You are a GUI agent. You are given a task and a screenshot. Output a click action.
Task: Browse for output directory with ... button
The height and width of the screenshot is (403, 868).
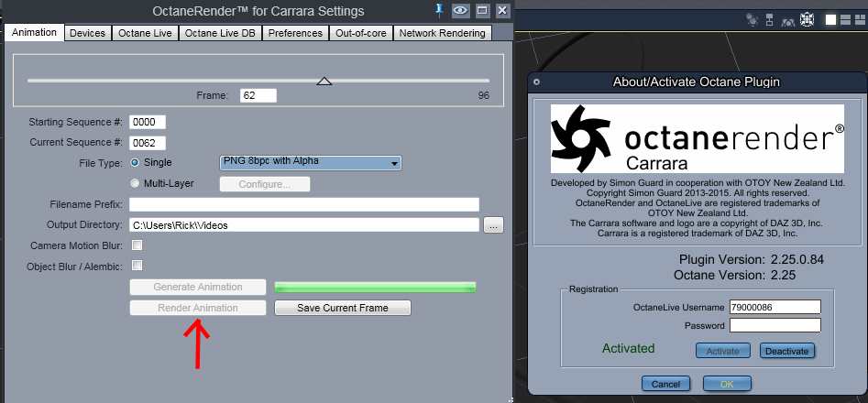tap(494, 225)
